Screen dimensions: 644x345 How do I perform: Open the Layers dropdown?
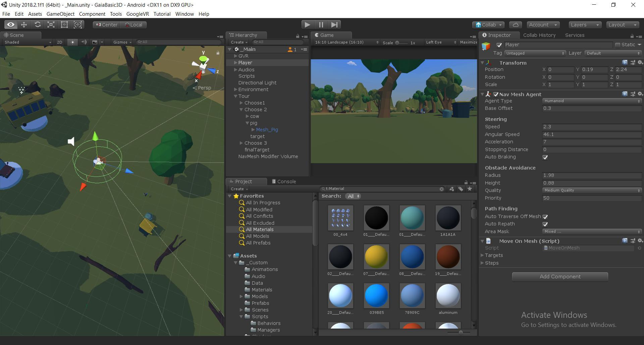point(585,25)
